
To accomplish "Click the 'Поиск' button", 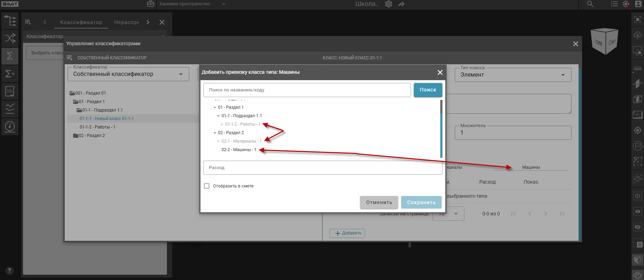I will pyautogui.click(x=428, y=90).
